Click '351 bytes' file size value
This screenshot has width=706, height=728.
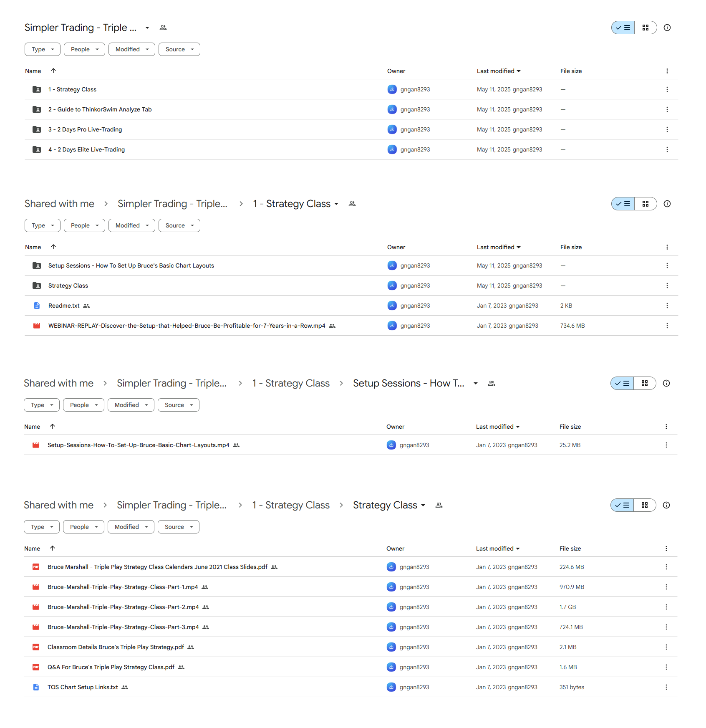572,687
